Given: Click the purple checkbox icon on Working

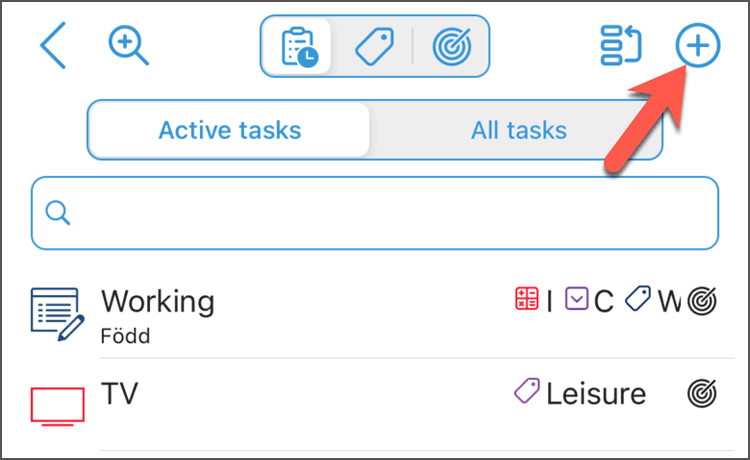Looking at the screenshot, I should click(576, 299).
